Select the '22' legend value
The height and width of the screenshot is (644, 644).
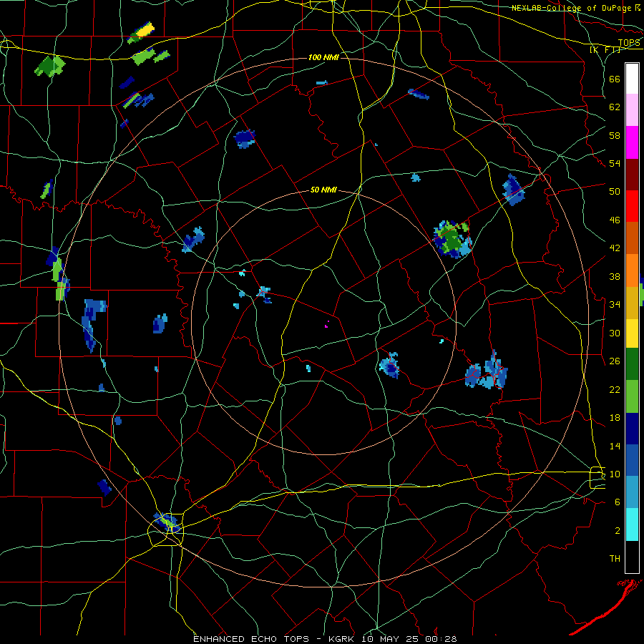[x=615, y=389]
